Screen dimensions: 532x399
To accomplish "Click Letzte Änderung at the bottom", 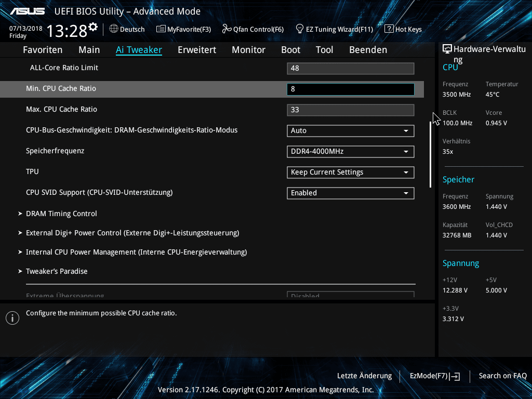I will tap(364, 376).
